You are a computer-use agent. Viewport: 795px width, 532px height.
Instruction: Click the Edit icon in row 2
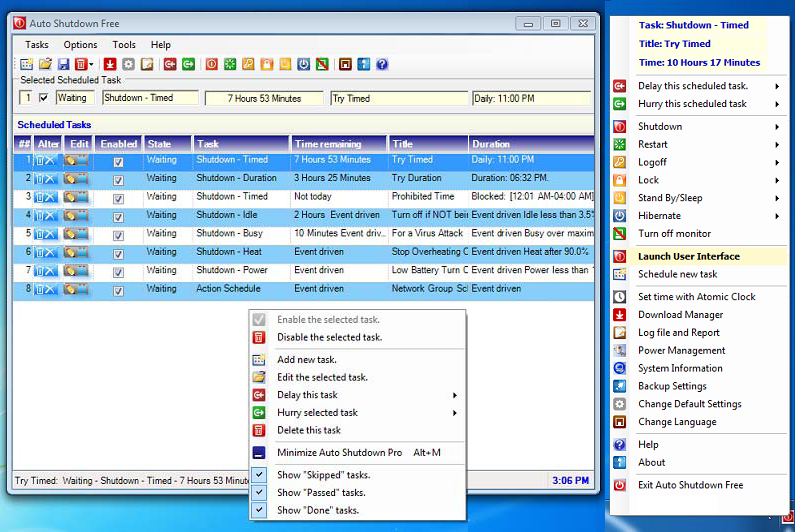click(76, 179)
